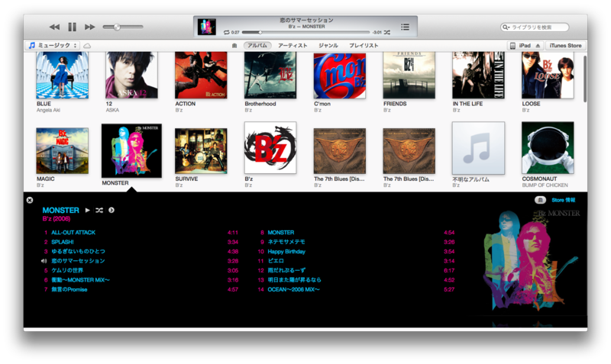Click the iCloud cloud icon
The image size is (611, 364).
87,46
